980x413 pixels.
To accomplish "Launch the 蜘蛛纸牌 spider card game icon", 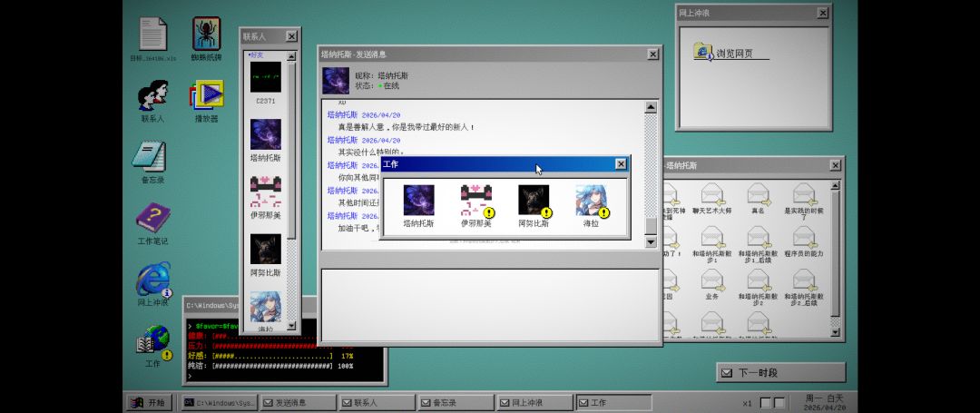I will point(206,39).
